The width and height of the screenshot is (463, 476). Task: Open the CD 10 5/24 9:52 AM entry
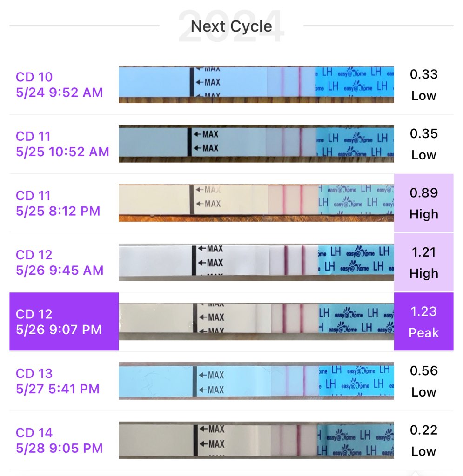60,85
